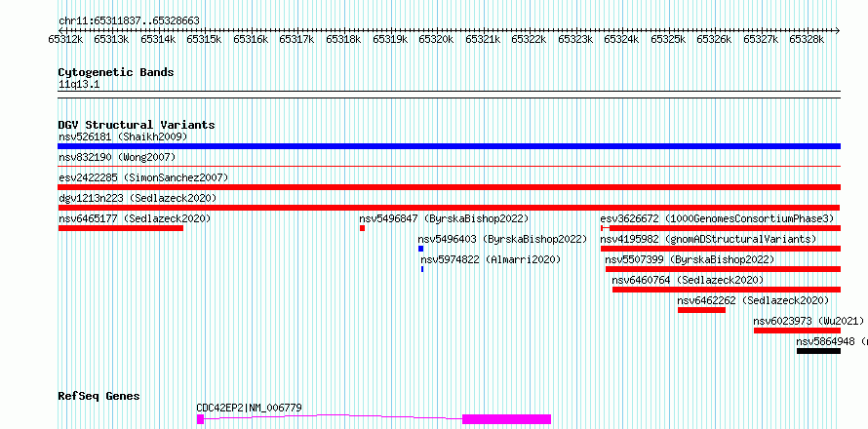Click the 65313k ruler tick label
Image resolution: width=868 pixels, height=429 pixels.
coord(111,39)
